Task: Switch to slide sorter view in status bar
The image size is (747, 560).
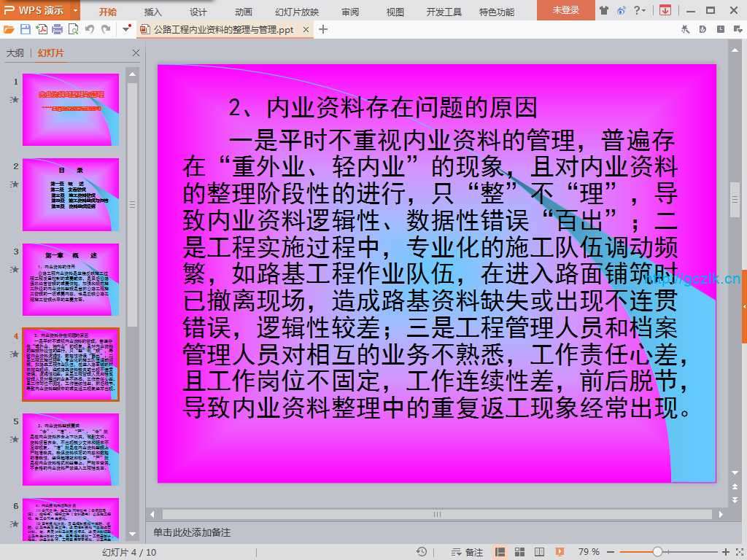Action: click(x=519, y=552)
